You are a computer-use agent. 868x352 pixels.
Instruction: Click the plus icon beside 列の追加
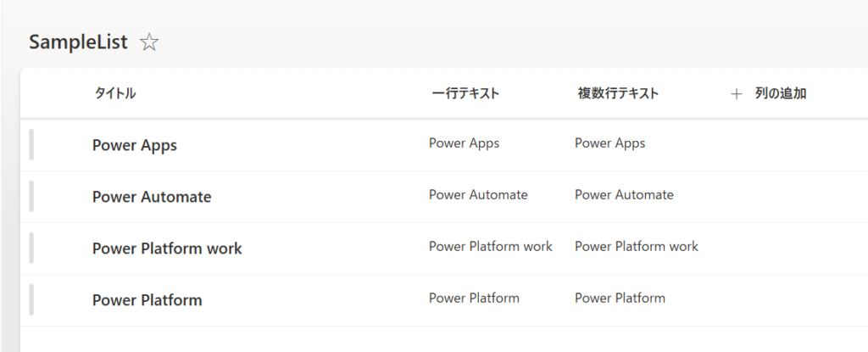pos(736,94)
